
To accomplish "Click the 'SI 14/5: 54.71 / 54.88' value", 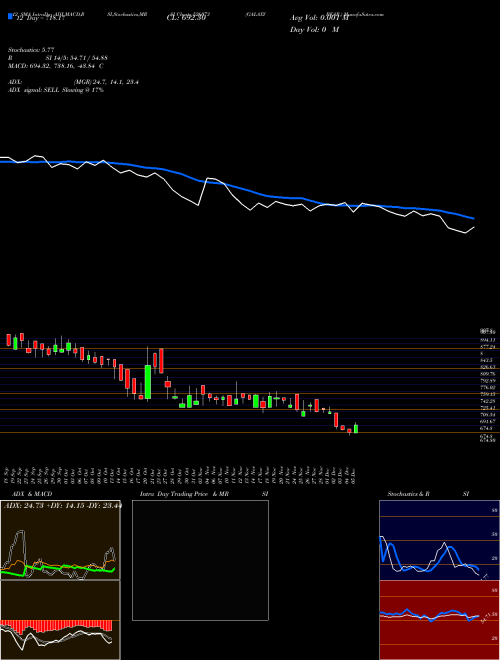I will coord(77,58).
